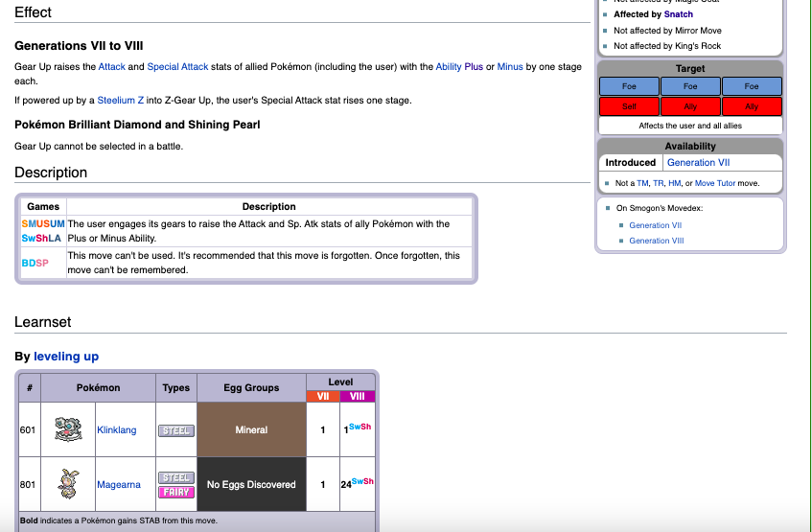Open the Move Tutor link
Screen dimensions: 812x532
[719, 183]
